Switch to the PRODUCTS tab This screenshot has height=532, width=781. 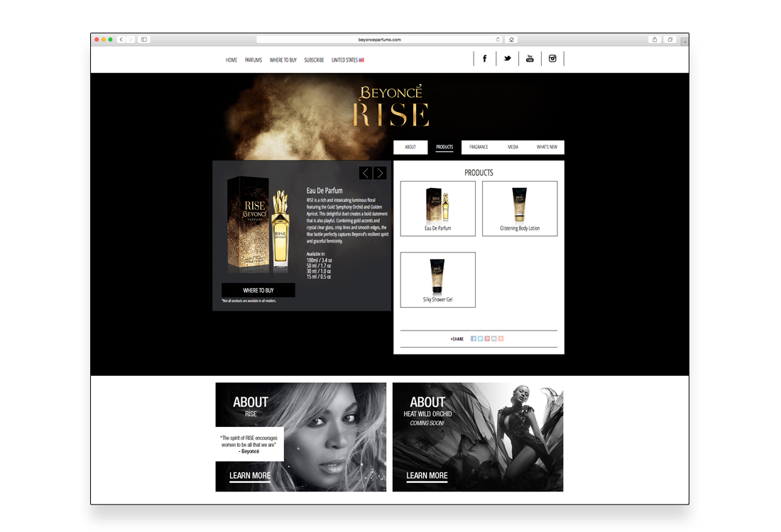(444, 147)
